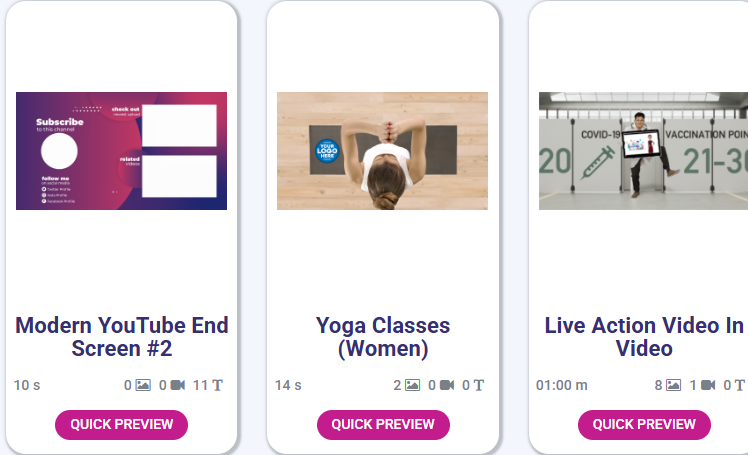Quick preview Modern YouTube End Screen #2
Viewport: 748px width, 455px height.
121,424
